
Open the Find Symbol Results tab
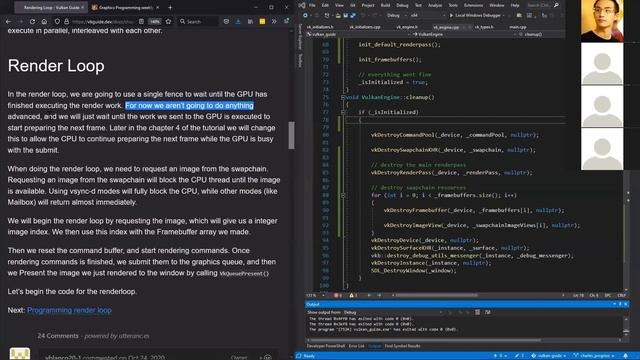pyautogui.click(x=402, y=346)
